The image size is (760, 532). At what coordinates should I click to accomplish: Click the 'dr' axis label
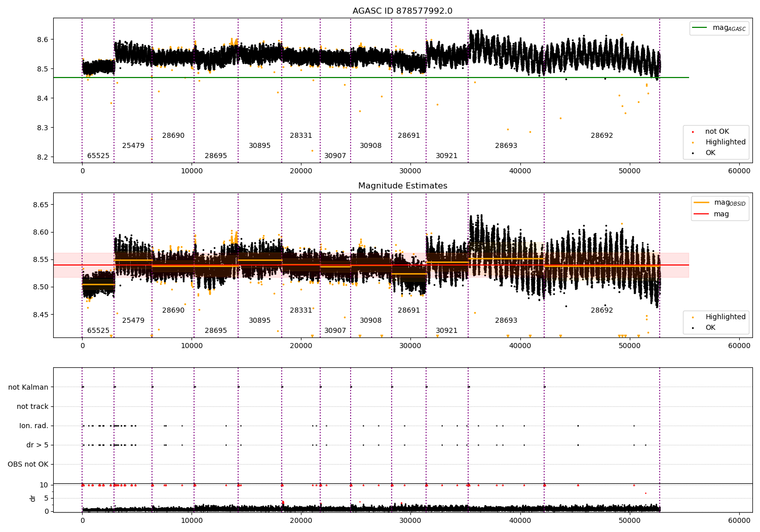point(33,498)
